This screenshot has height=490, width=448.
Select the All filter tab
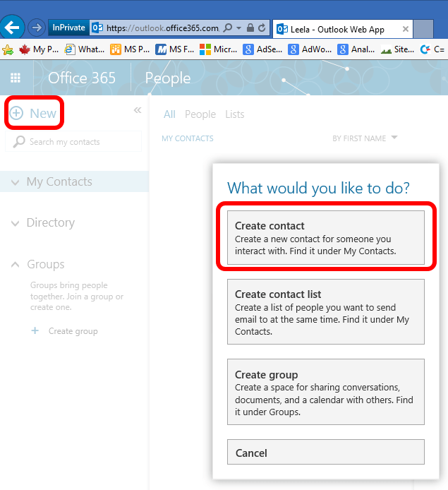(x=169, y=114)
